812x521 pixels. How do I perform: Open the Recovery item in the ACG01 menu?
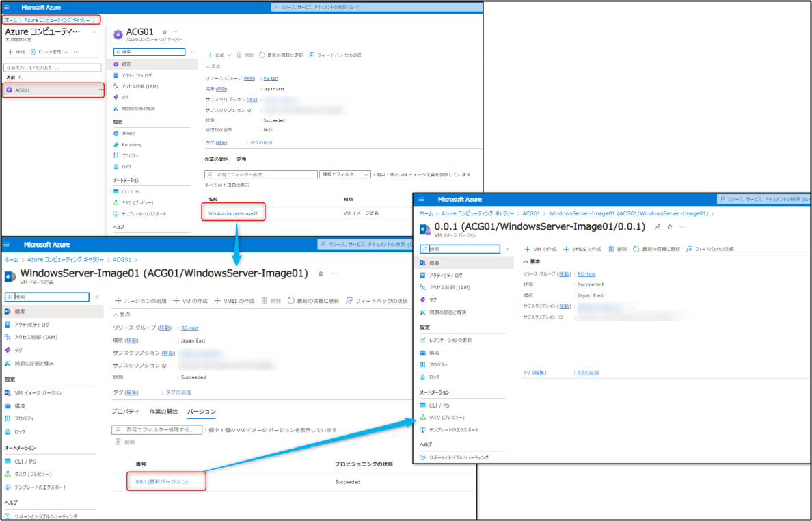[131, 145]
